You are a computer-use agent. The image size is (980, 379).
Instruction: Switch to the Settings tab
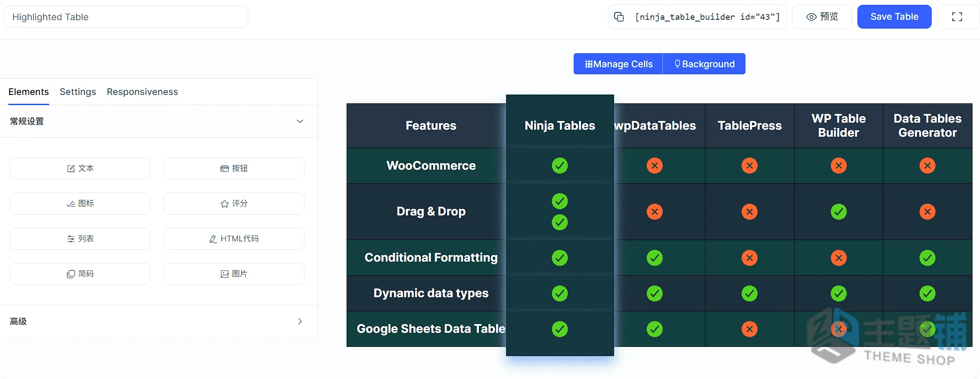[78, 91]
